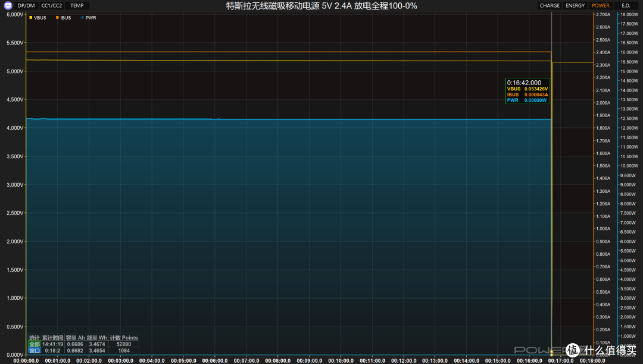Select the ENERGY view
The image size is (643, 364).
[575, 6]
